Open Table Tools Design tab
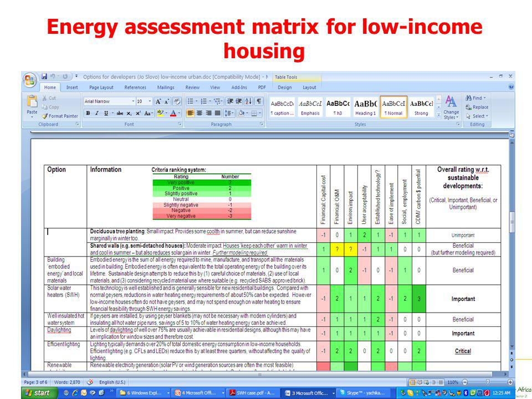Image resolution: width=532 pixels, height=399 pixels. pyautogui.click(x=285, y=88)
